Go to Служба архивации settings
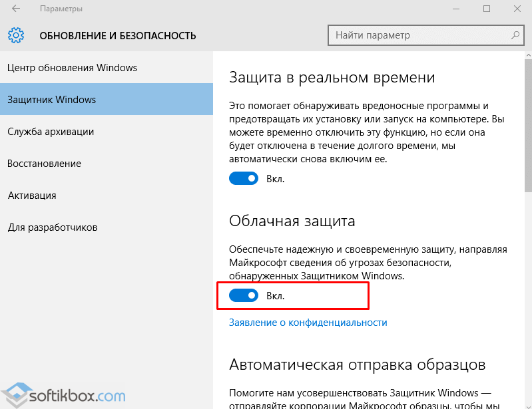The height and width of the screenshot is (409, 532). click(51, 132)
